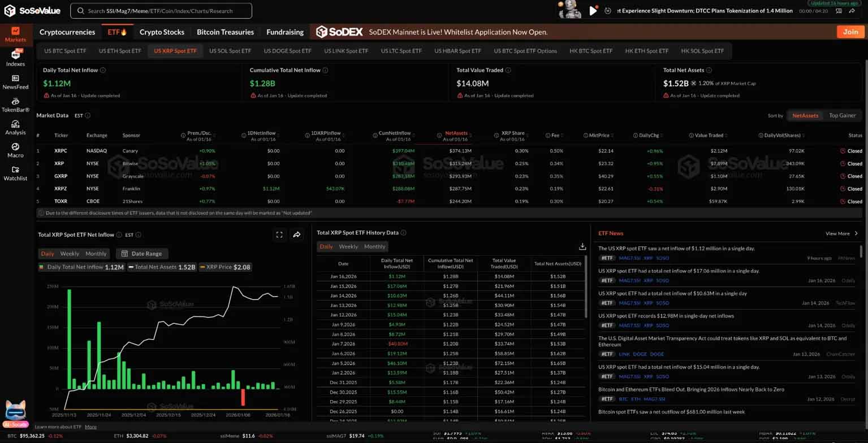Sort market data by Top Gainer
The image size is (868, 443).
click(x=842, y=115)
